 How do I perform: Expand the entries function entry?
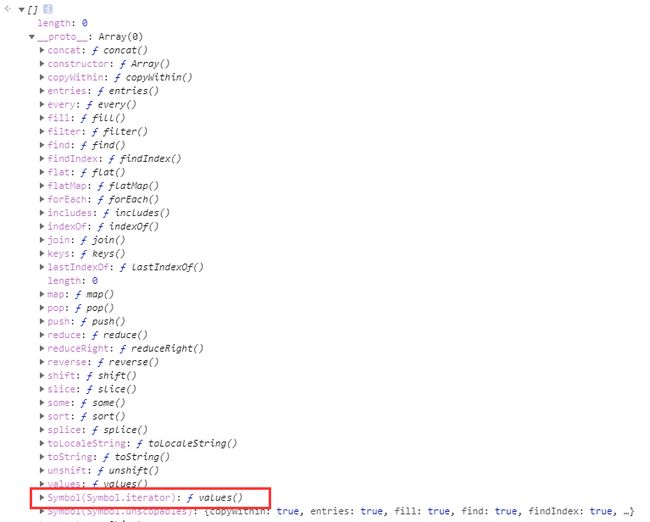pyautogui.click(x=42, y=91)
